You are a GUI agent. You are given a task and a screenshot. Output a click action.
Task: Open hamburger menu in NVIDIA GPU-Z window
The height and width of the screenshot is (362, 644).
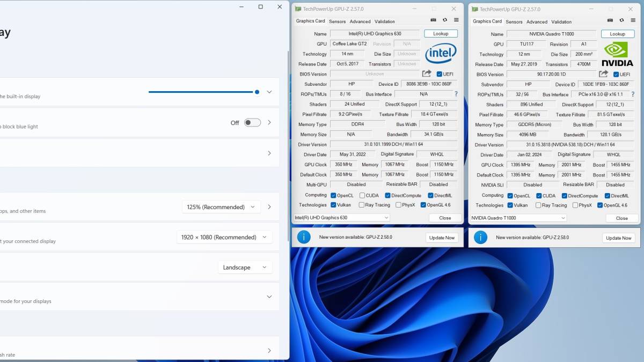tap(633, 20)
